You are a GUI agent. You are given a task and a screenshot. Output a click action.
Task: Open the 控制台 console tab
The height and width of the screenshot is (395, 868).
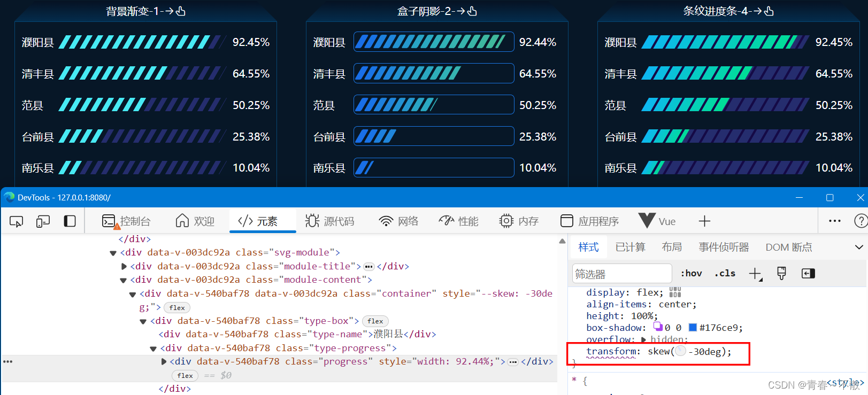pos(127,221)
